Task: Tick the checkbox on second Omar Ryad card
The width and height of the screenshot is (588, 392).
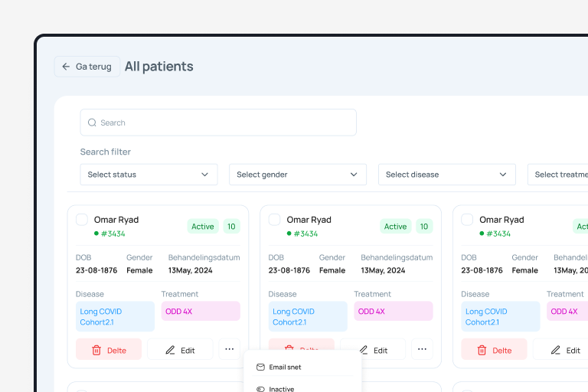Action: [275, 220]
